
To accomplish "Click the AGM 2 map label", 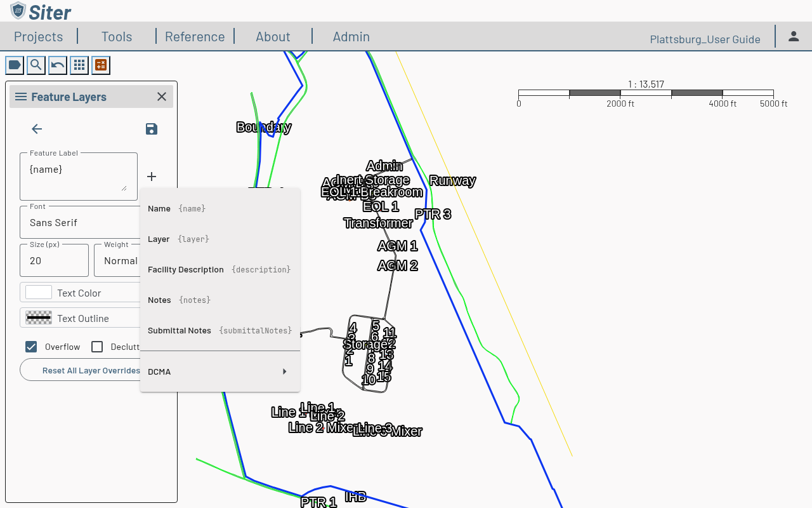I will (398, 265).
